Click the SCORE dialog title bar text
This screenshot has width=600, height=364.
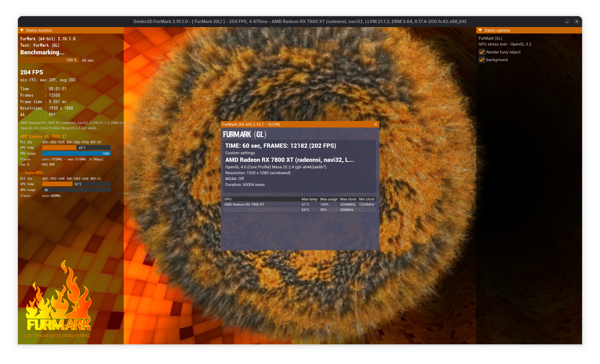point(251,124)
